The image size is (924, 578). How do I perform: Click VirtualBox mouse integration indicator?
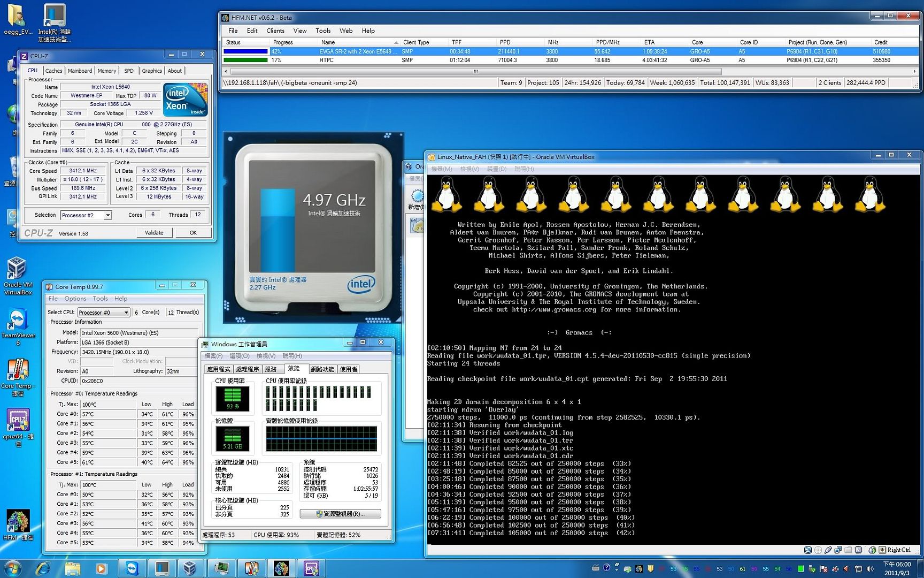tap(872, 550)
